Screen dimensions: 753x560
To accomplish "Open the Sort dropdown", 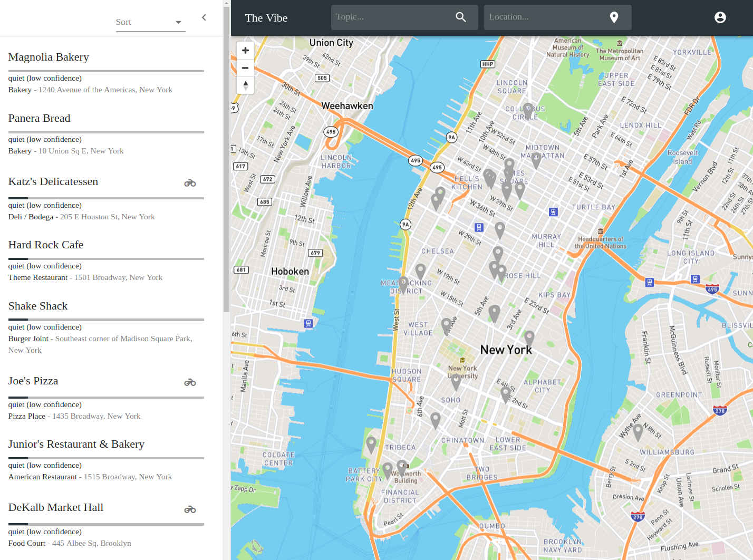I will 150,22.
